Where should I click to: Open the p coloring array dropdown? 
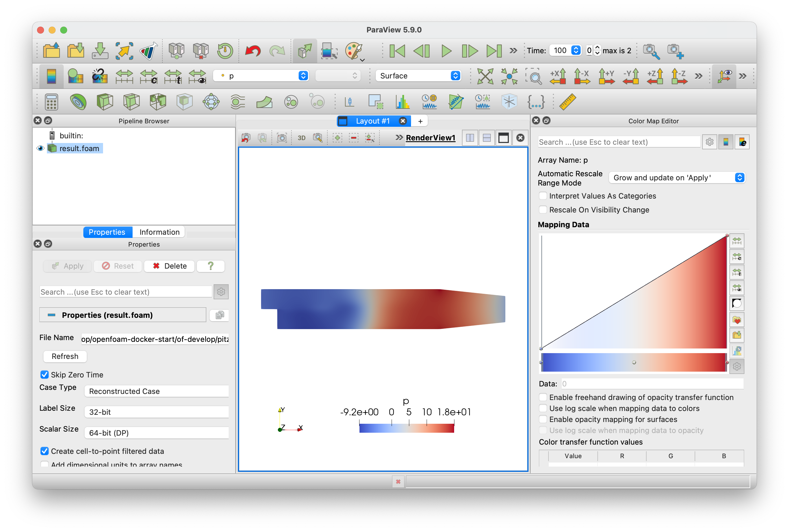261,76
